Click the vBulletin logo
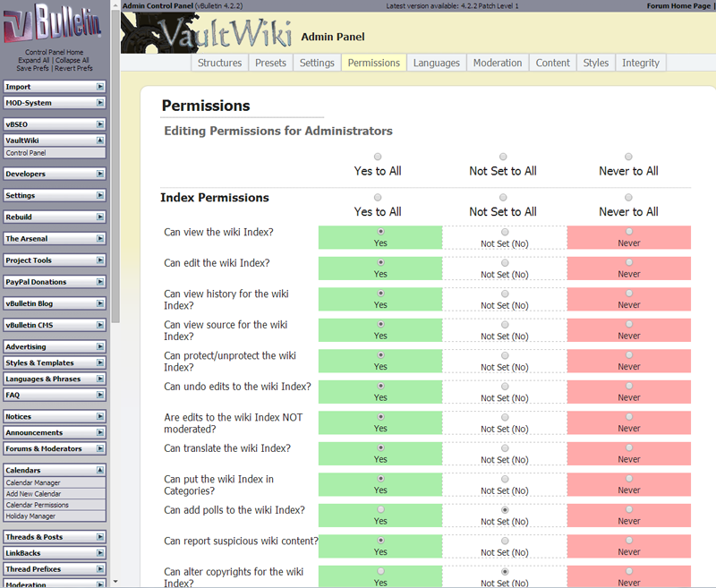Screen dimensions: 716x588 tap(54, 26)
